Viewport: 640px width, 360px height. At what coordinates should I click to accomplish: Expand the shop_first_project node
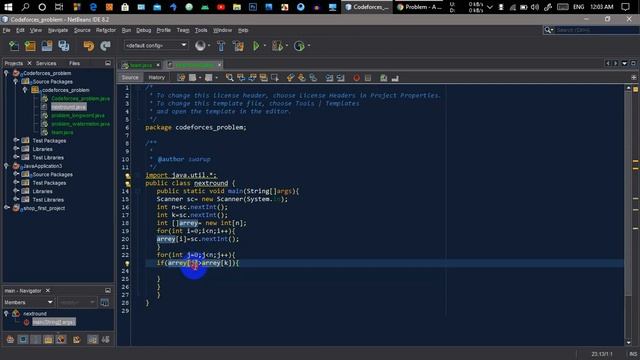point(6,207)
